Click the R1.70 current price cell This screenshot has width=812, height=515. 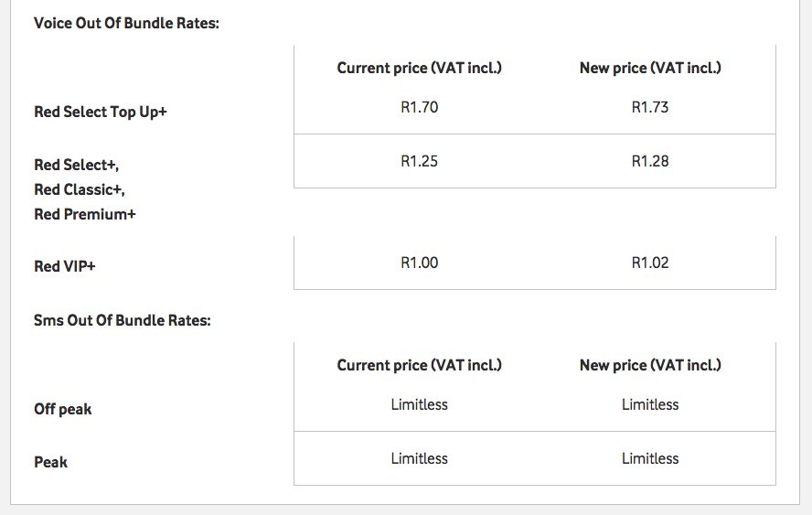tap(419, 107)
